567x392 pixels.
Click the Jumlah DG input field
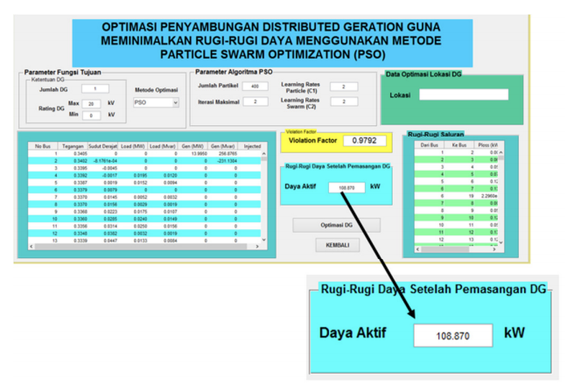pyautogui.click(x=94, y=88)
